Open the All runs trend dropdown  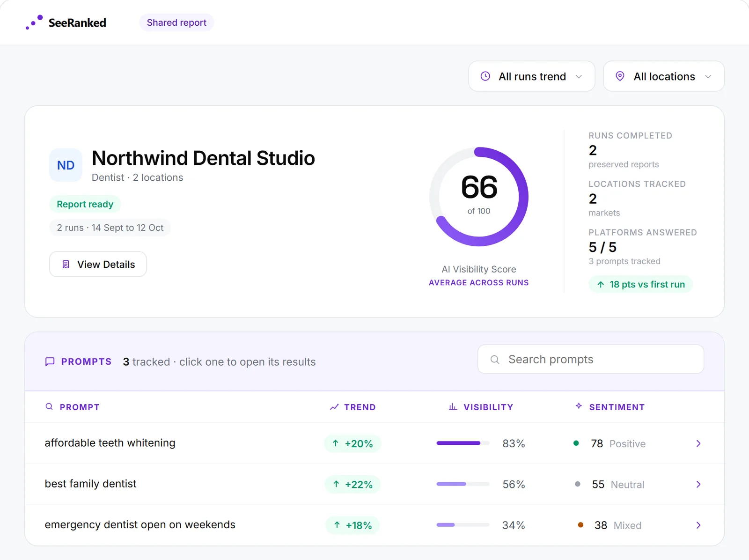pyautogui.click(x=532, y=76)
